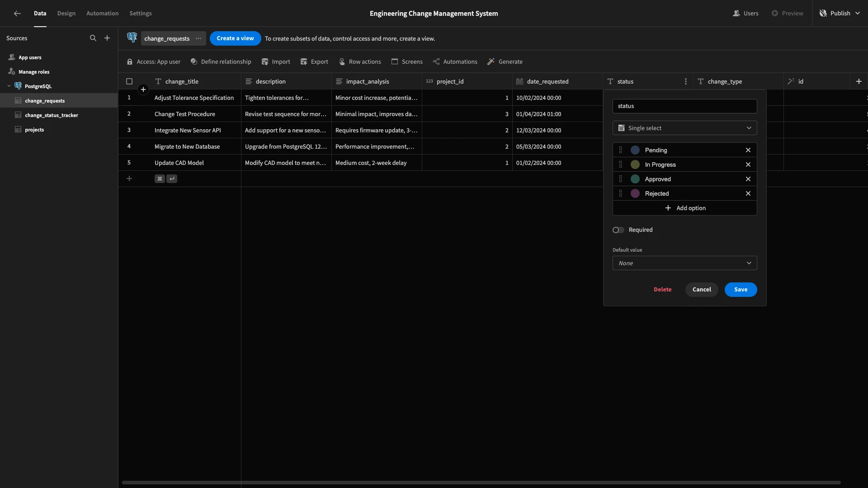Grab the Rejected option drag handle
The height and width of the screenshot is (488, 868).
pyautogui.click(x=621, y=193)
